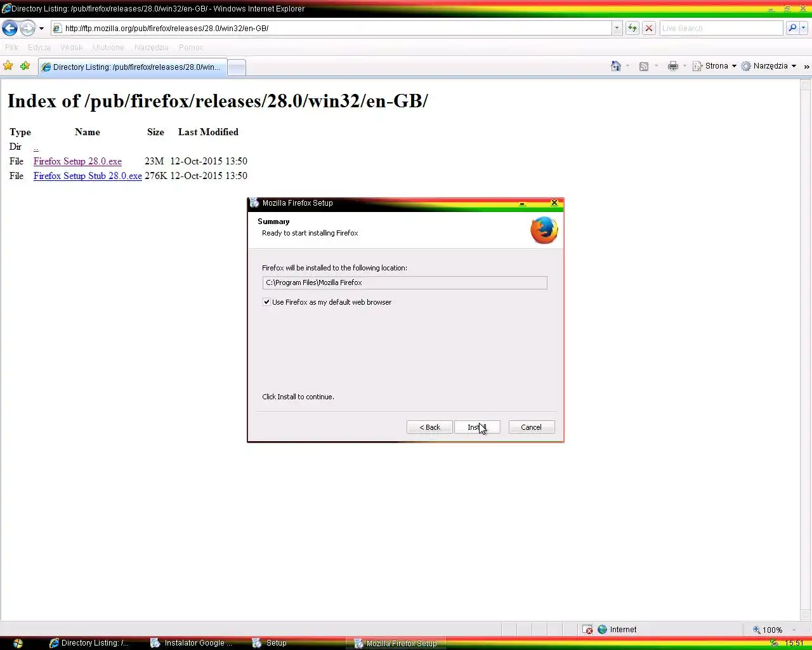Open the Strona dropdown menu
Image resolution: width=812 pixels, height=650 pixels.
point(714,66)
